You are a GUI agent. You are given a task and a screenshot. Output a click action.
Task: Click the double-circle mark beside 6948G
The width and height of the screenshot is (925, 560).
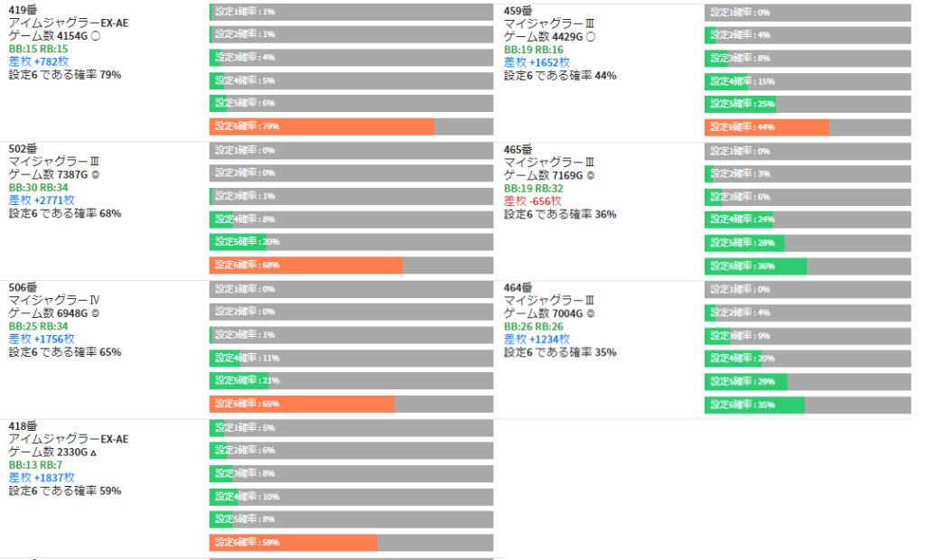pyautogui.click(x=96, y=313)
